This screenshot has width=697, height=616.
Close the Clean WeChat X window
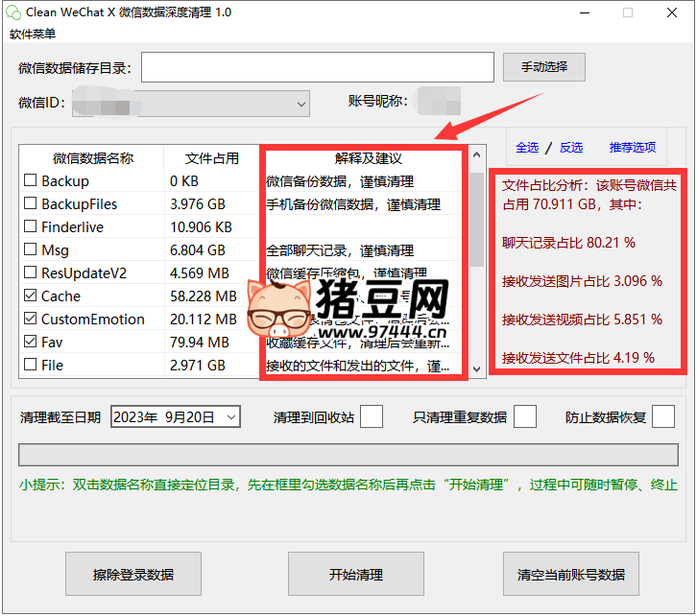tap(672, 12)
